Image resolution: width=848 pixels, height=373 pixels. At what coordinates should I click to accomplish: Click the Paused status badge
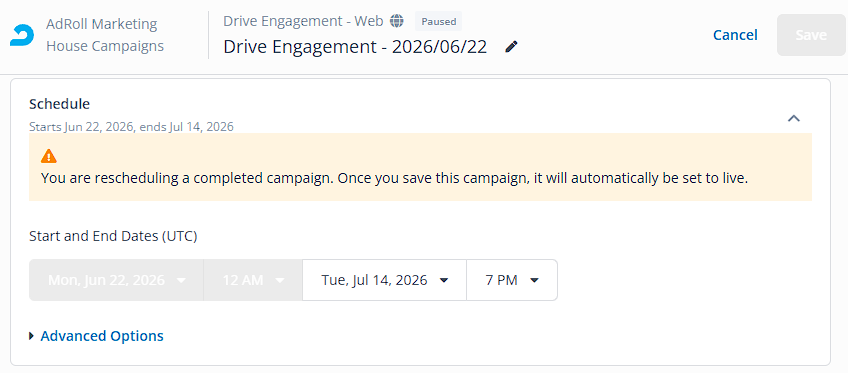439,22
